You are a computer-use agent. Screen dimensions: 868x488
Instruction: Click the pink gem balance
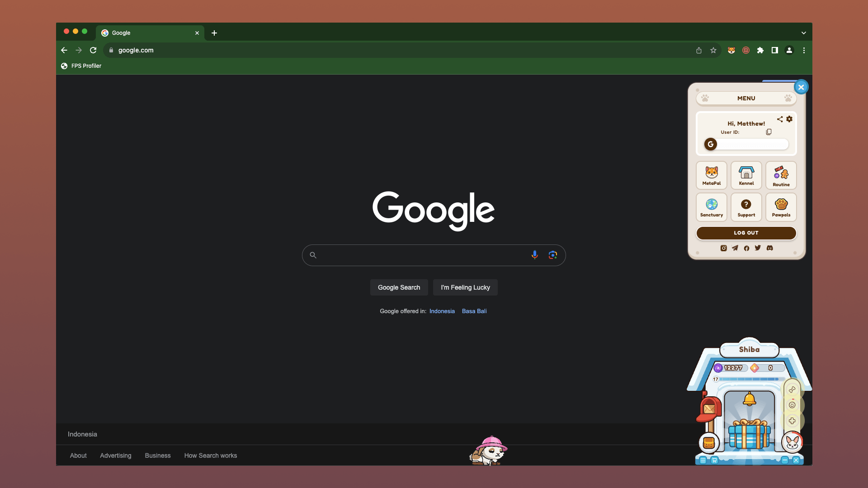(x=767, y=368)
